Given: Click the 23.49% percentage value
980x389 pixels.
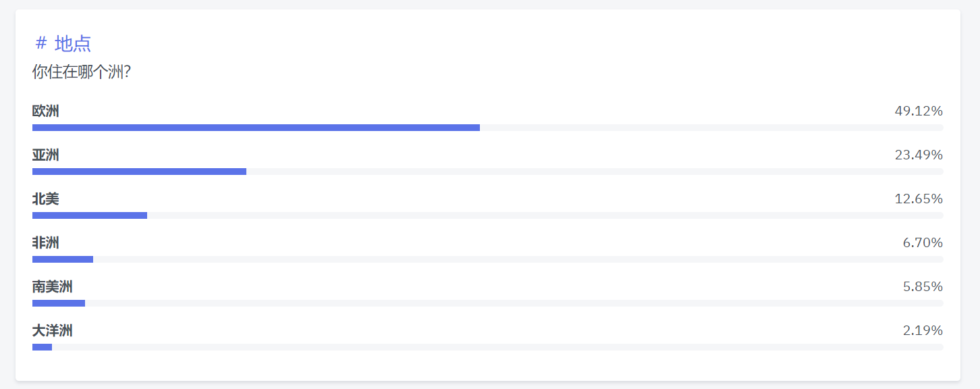Looking at the screenshot, I should 919,155.
